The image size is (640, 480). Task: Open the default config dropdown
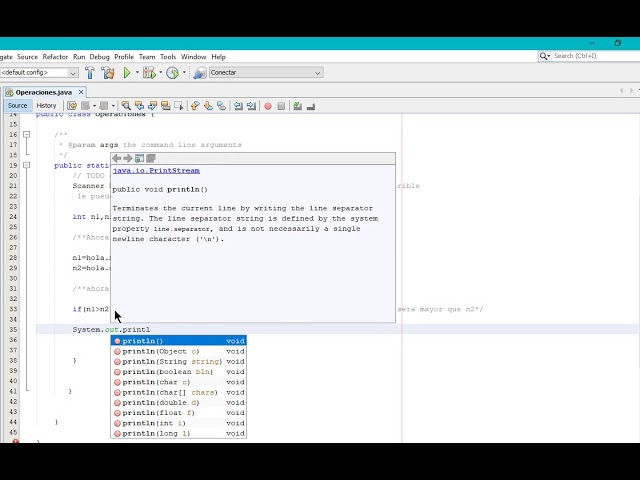[73, 73]
